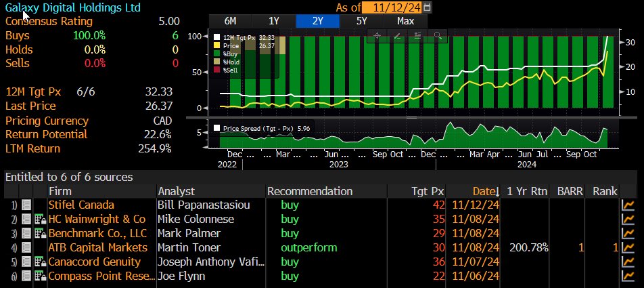Open the Stifel Canada firm link
644x288 pixels.
click(x=81, y=205)
